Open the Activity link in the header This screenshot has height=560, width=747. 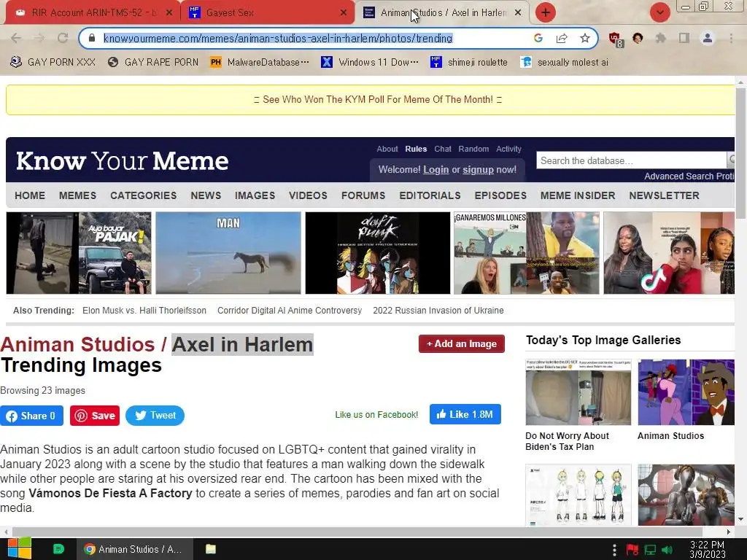pos(508,149)
